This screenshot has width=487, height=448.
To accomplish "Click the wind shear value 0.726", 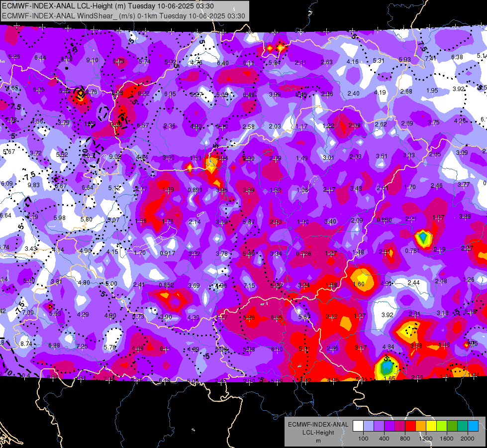I will [x=303, y=254].
